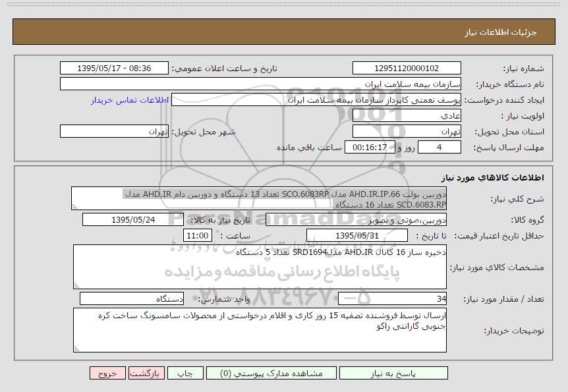Click the خروج exit button
The image size is (568, 392).
tap(107, 373)
